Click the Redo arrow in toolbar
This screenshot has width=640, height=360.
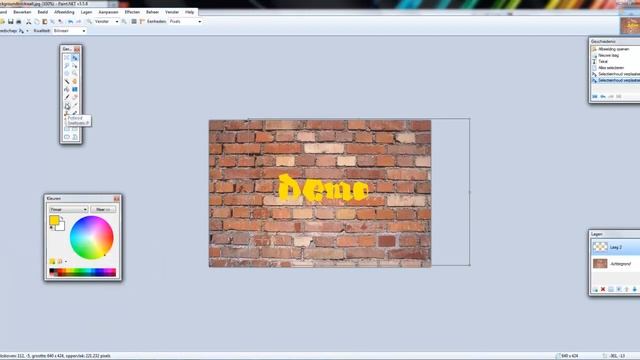click(79, 21)
